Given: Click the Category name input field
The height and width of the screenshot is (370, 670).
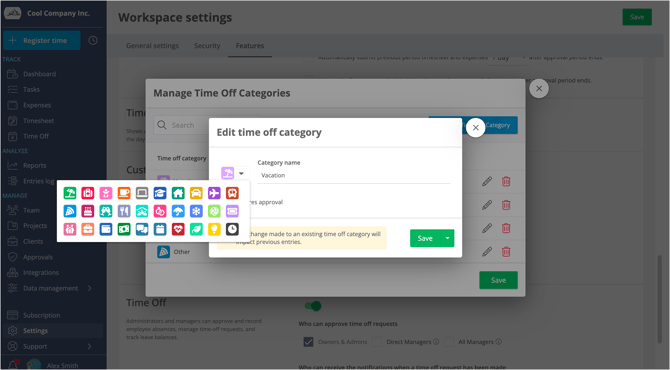Looking at the screenshot, I should point(354,176).
